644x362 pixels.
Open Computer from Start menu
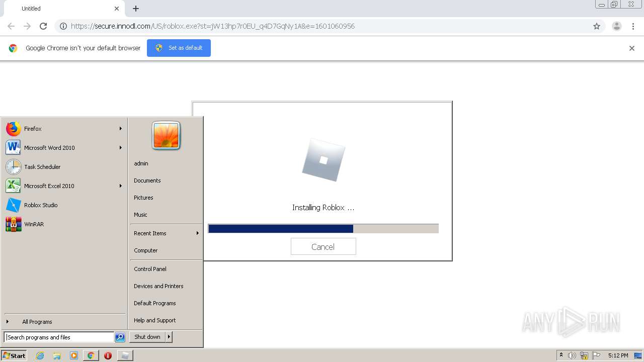point(146,250)
